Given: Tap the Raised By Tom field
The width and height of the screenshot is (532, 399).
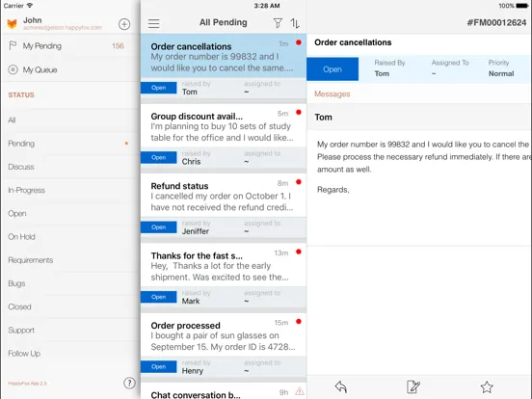Looking at the screenshot, I should [389, 68].
